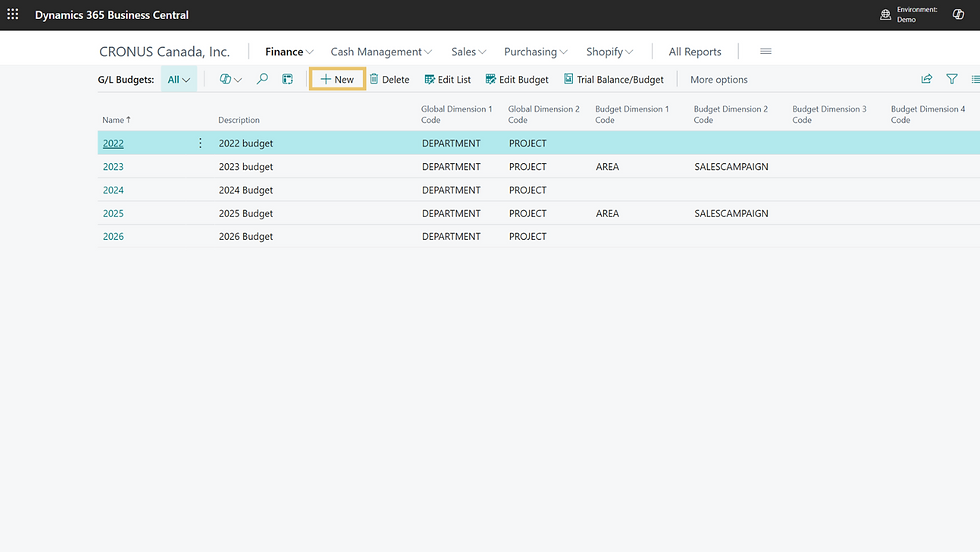Click the share icon on the right

pos(926,79)
